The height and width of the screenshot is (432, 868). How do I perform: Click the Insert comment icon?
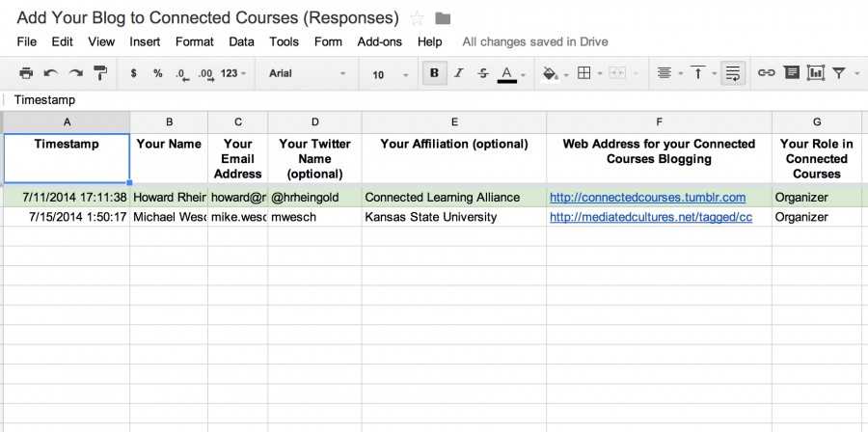coord(792,73)
